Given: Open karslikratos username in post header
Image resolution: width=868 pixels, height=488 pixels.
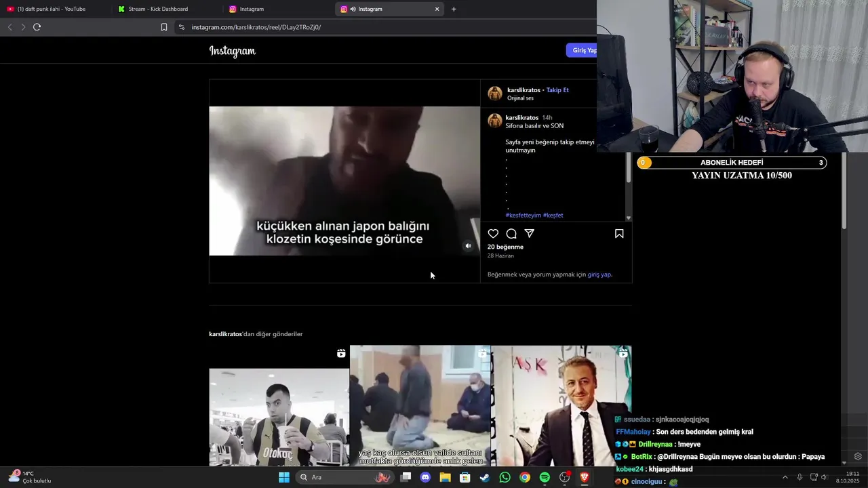Looking at the screenshot, I should click(x=524, y=90).
